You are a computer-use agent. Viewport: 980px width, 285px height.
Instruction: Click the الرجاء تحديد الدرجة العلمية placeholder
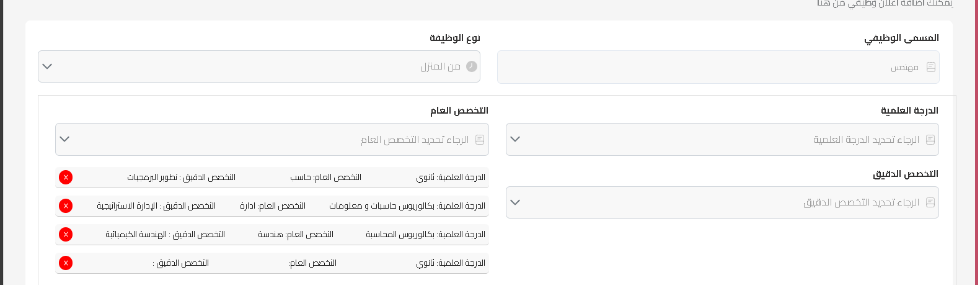pyautogui.click(x=867, y=140)
